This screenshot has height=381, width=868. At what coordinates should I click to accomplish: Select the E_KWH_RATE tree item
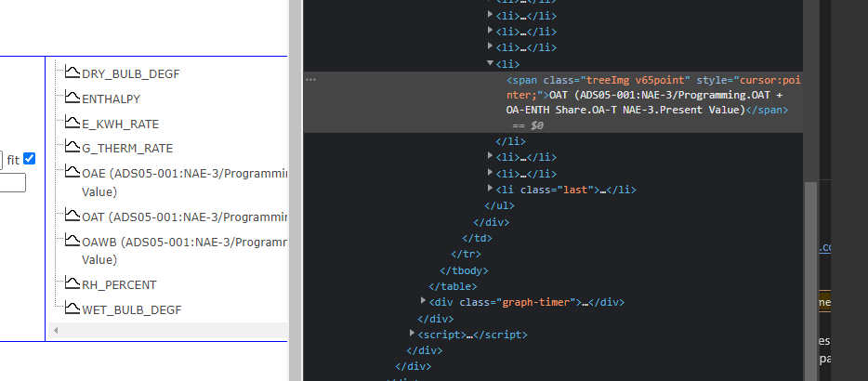pyautogui.click(x=120, y=124)
